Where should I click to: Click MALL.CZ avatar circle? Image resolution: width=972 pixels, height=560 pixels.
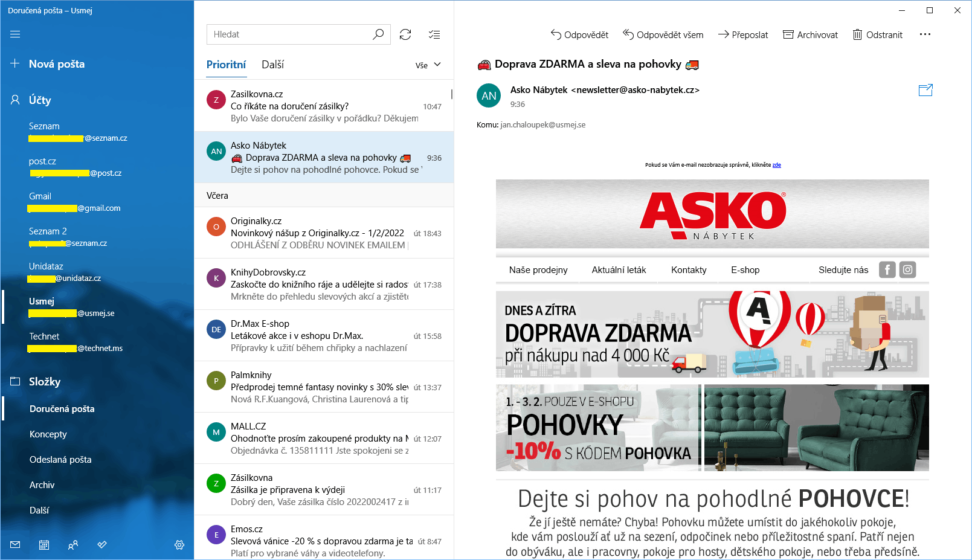216,433
